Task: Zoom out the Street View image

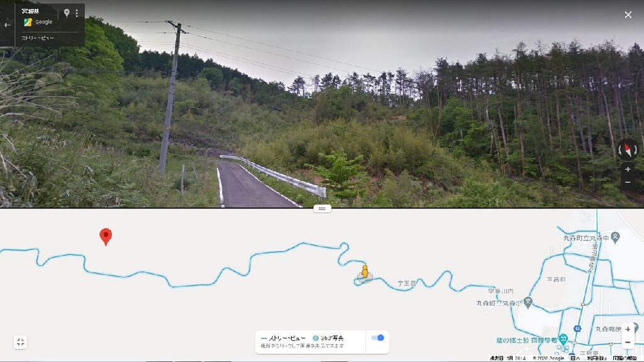Action: tap(628, 182)
